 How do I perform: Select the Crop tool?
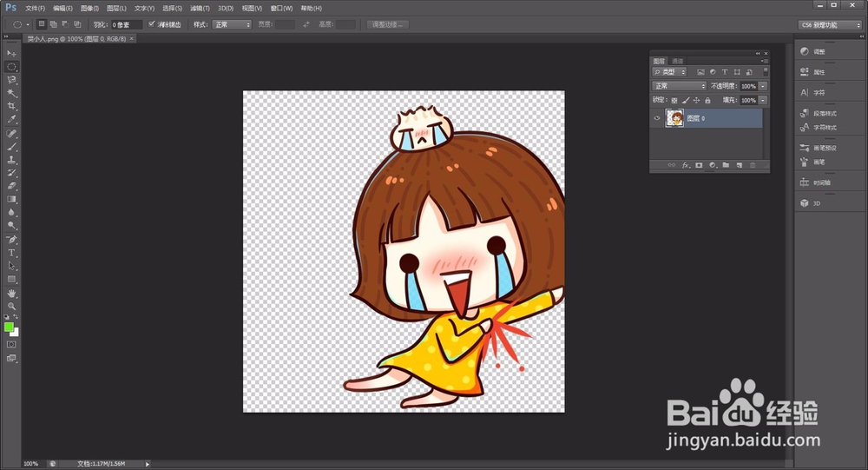[x=12, y=106]
